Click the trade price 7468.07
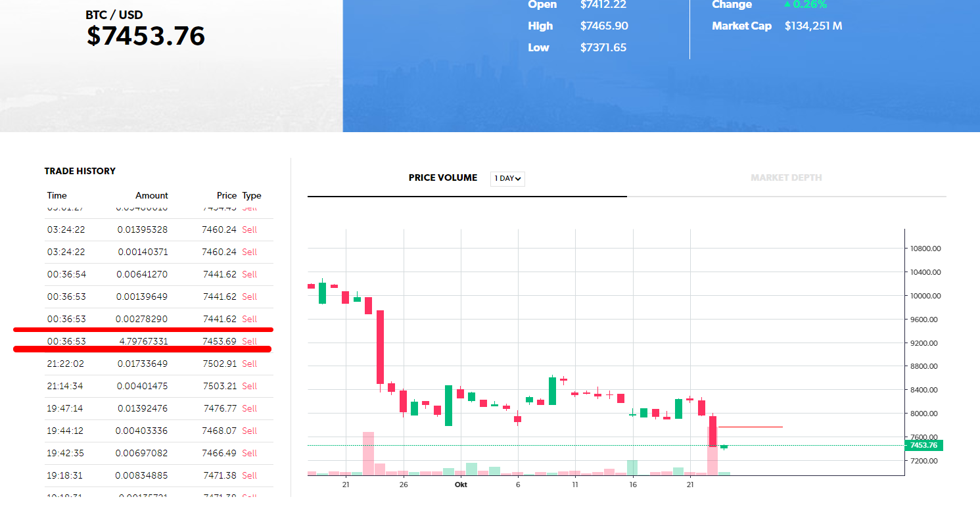Screen dimensions: 980x522 220,431
